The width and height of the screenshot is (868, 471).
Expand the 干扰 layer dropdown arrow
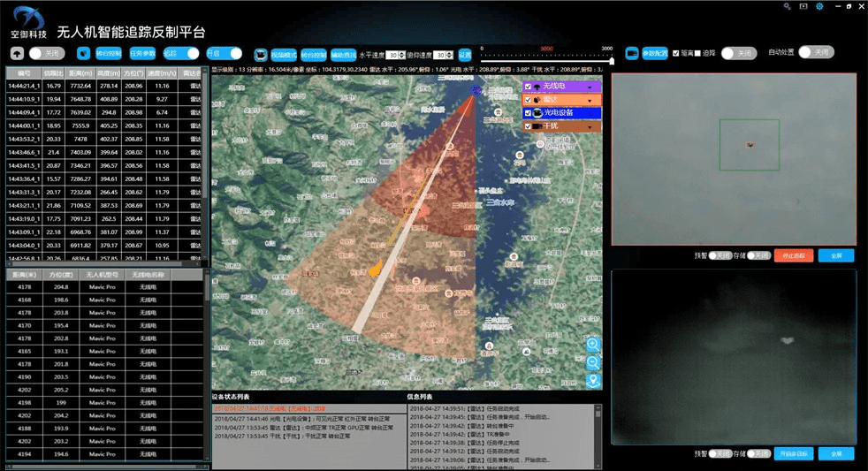point(591,126)
